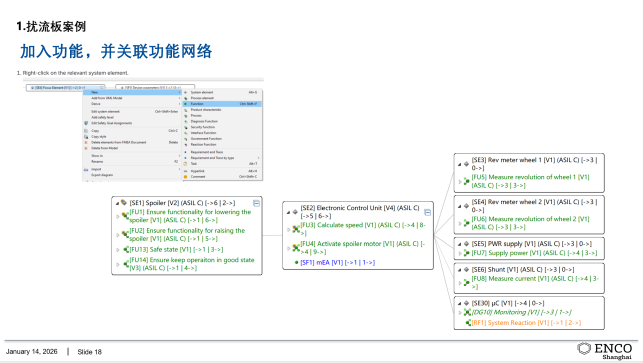Click the Copy style icon
Image resolution: width=643 pixels, height=363 pixels.
coord(86,137)
